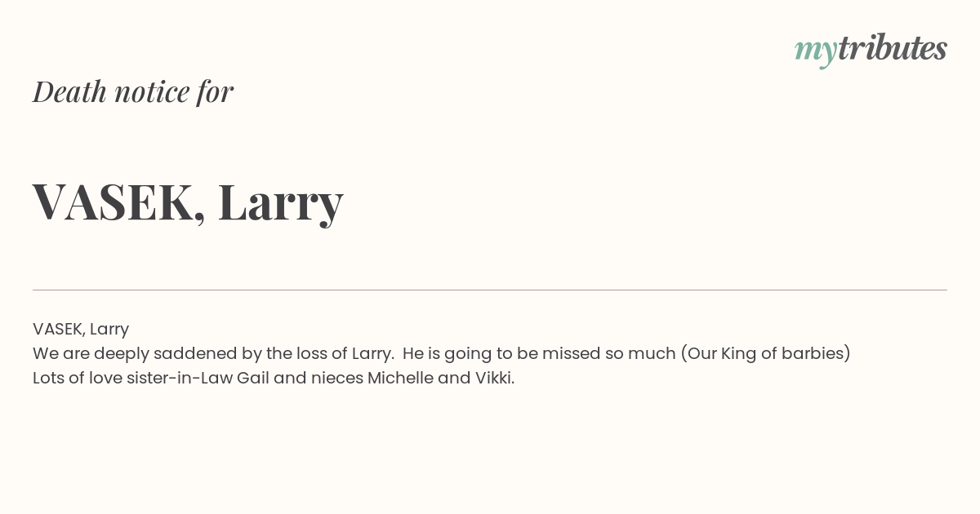Select the "Death notice for" heading

pyautogui.click(x=133, y=92)
